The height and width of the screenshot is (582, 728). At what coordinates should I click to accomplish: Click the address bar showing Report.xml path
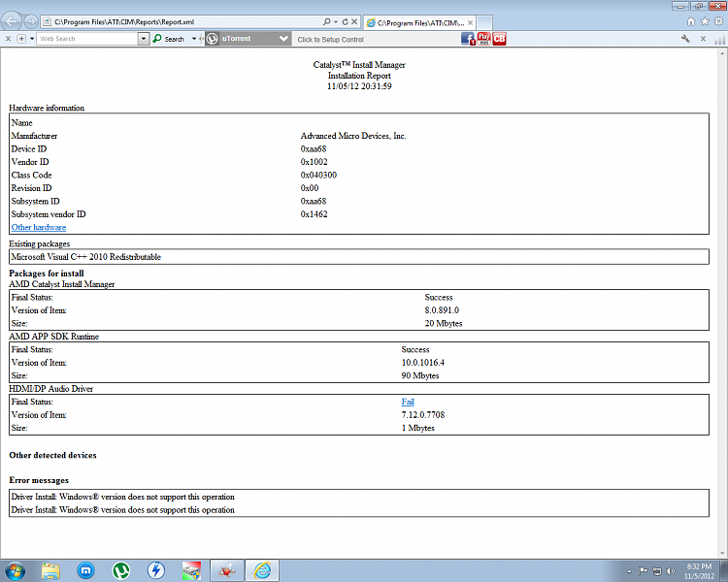tap(185, 21)
